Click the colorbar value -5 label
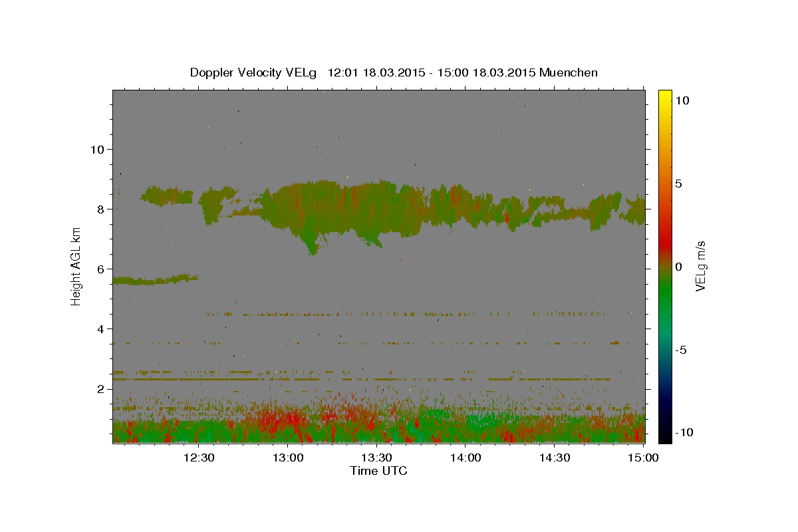This screenshot has height=532, width=798. click(681, 350)
